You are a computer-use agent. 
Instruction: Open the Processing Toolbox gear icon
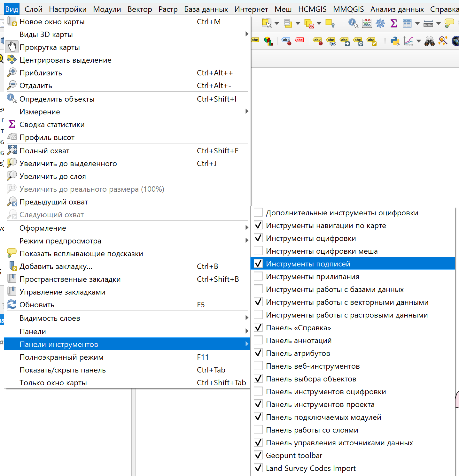point(380,23)
